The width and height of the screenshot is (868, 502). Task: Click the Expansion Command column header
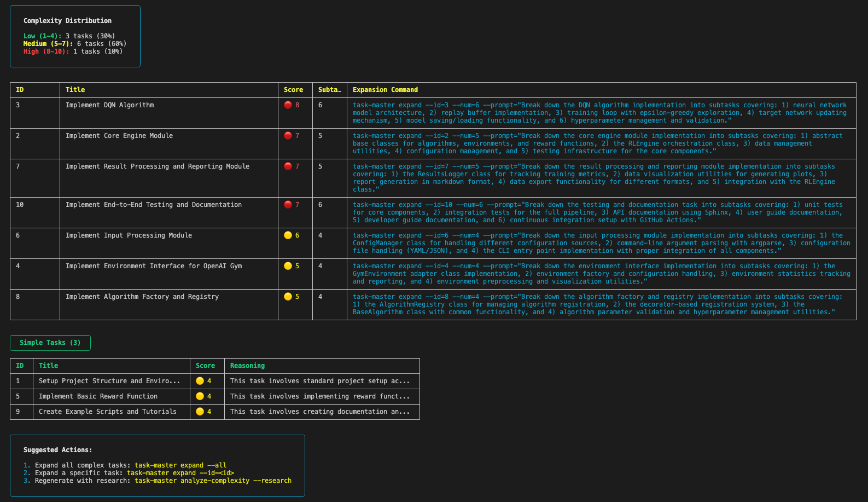click(x=385, y=90)
